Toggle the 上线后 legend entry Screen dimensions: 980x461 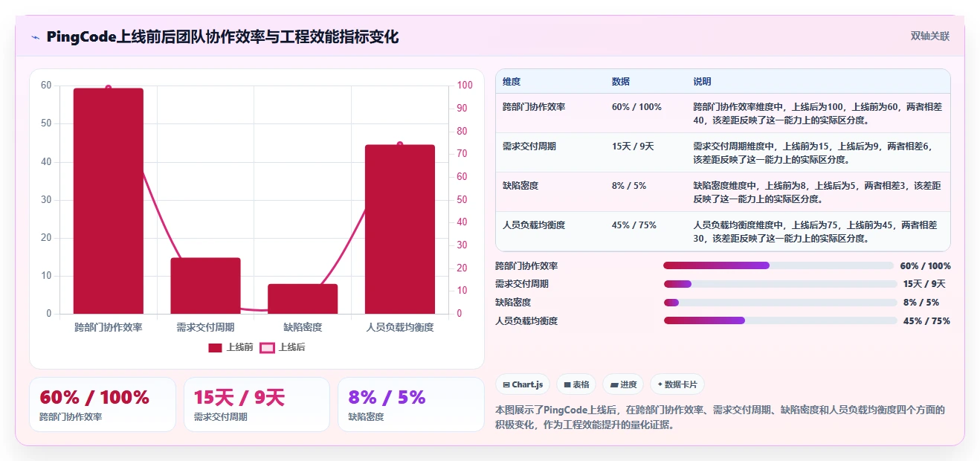coord(282,347)
